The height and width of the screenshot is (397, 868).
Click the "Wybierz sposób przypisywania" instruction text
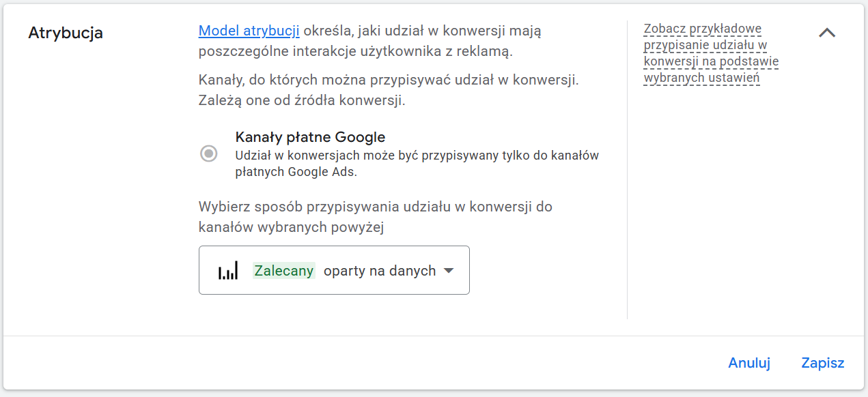(375, 207)
